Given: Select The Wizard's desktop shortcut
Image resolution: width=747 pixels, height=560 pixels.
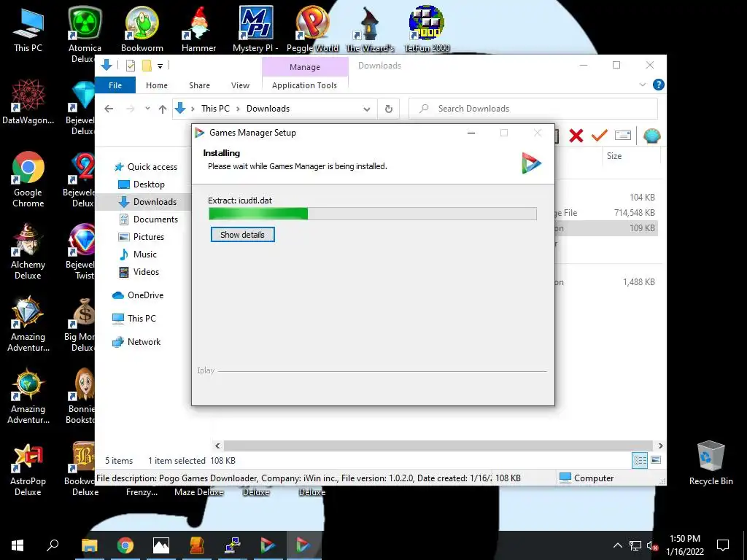Looking at the screenshot, I should click(370, 29).
